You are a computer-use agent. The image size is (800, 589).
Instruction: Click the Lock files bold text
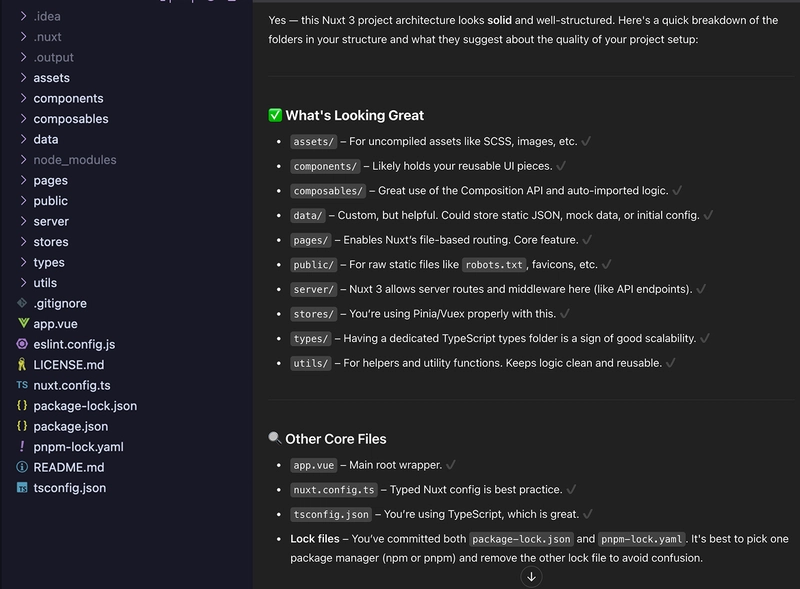[x=315, y=539]
